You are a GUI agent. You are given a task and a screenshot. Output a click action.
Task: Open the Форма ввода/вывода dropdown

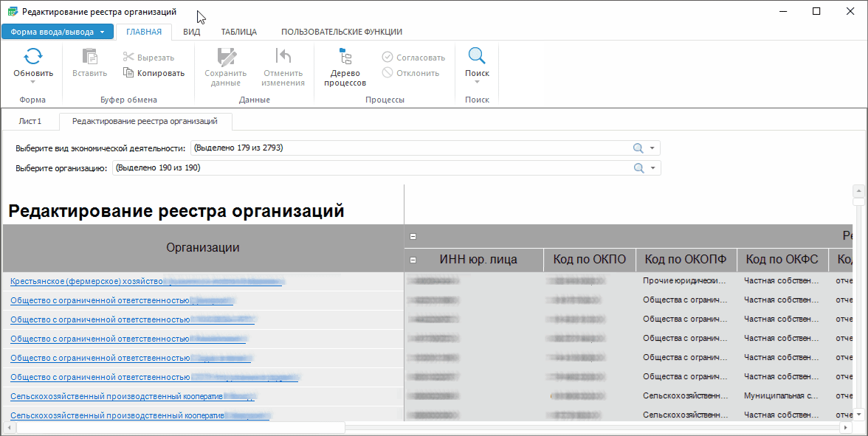coord(58,32)
